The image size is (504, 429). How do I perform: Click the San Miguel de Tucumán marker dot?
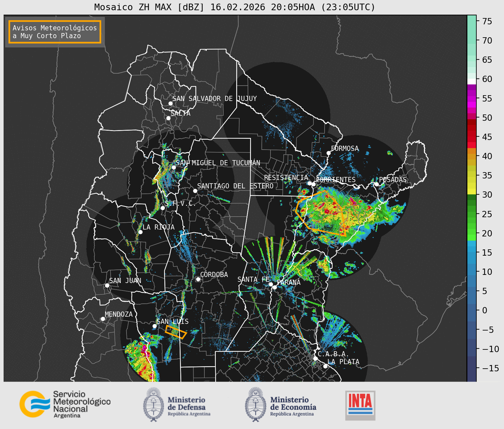pos(174,167)
